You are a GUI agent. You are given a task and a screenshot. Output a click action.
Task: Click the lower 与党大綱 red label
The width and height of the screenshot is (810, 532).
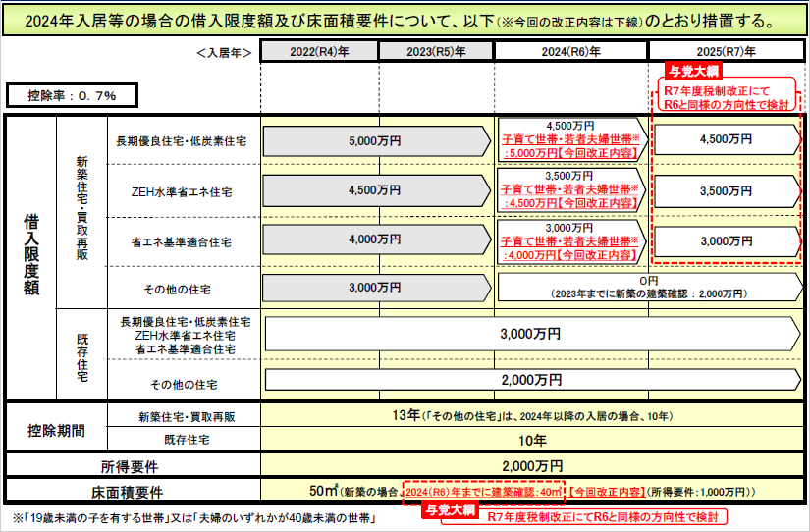pyautogui.click(x=450, y=510)
